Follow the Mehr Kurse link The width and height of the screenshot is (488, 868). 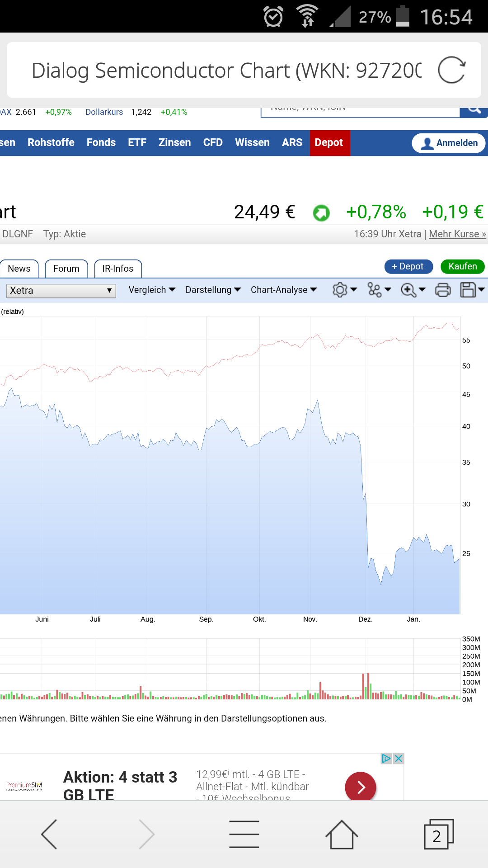[x=457, y=234]
